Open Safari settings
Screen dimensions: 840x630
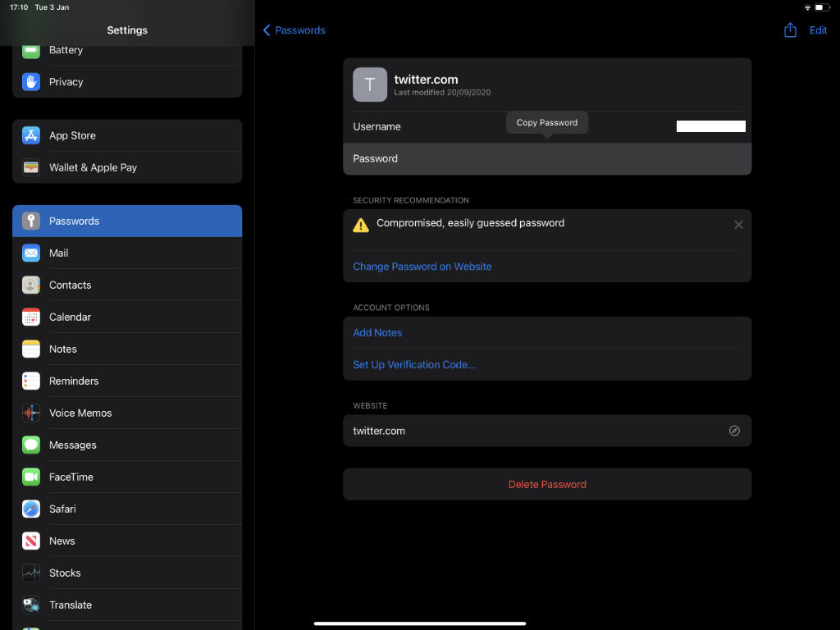pos(127,509)
